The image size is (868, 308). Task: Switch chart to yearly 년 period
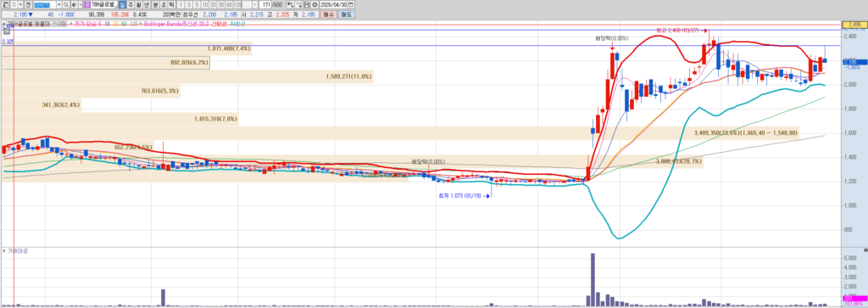[146, 4]
